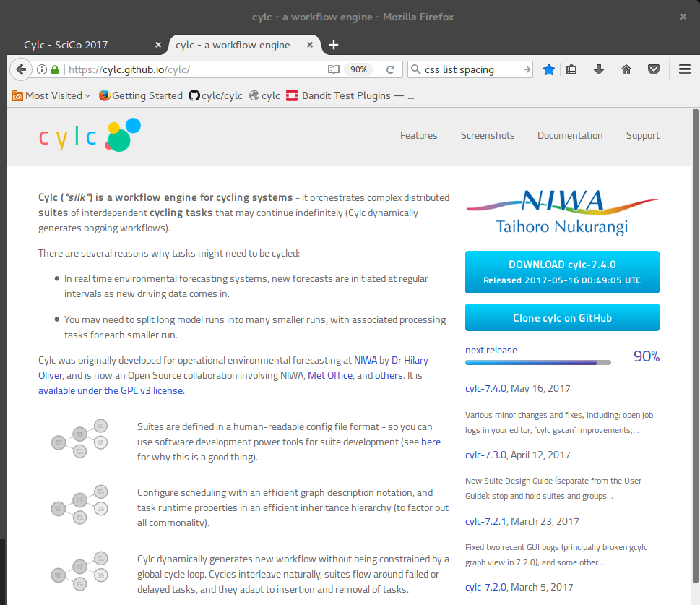Image resolution: width=700 pixels, height=605 pixels.
Task: Go back using the browser back arrow
Action: pyautogui.click(x=20, y=69)
